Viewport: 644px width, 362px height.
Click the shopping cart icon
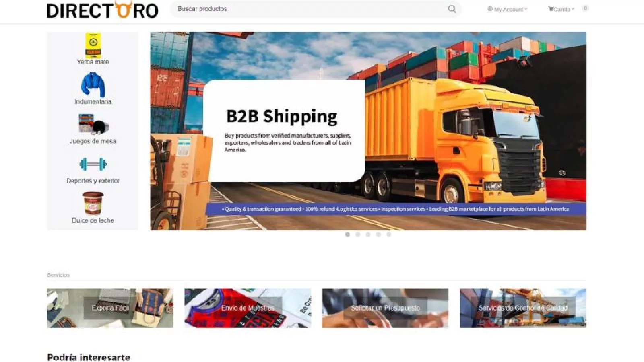pyautogui.click(x=551, y=9)
